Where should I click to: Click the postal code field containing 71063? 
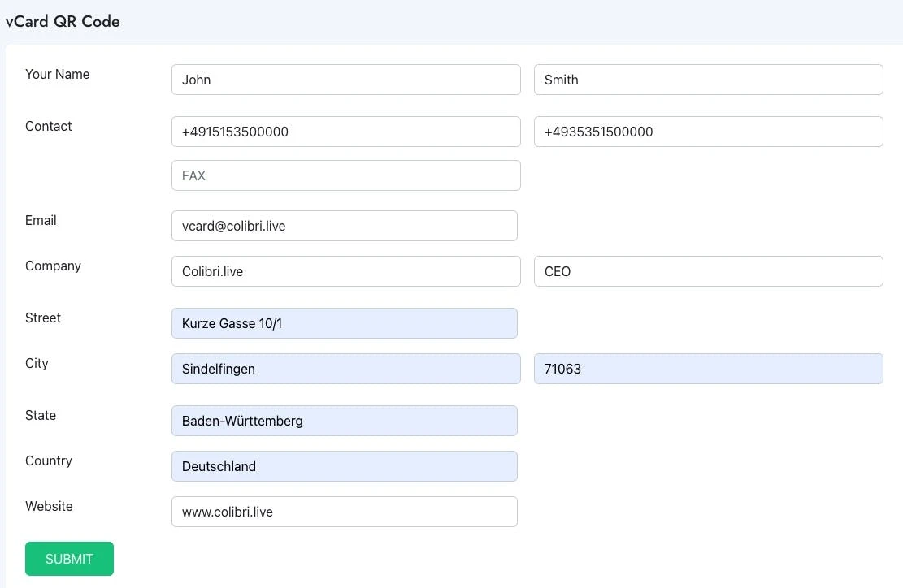708,369
